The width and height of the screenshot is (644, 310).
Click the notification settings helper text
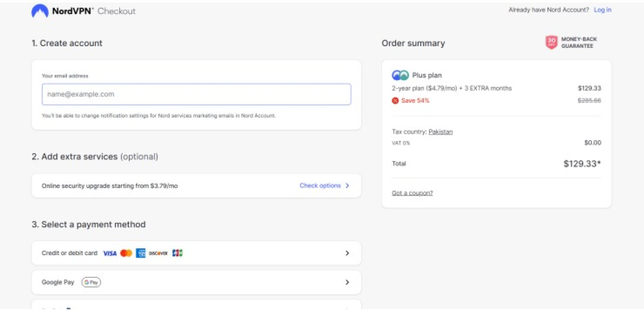pyautogui.click(x=159, y=116)
